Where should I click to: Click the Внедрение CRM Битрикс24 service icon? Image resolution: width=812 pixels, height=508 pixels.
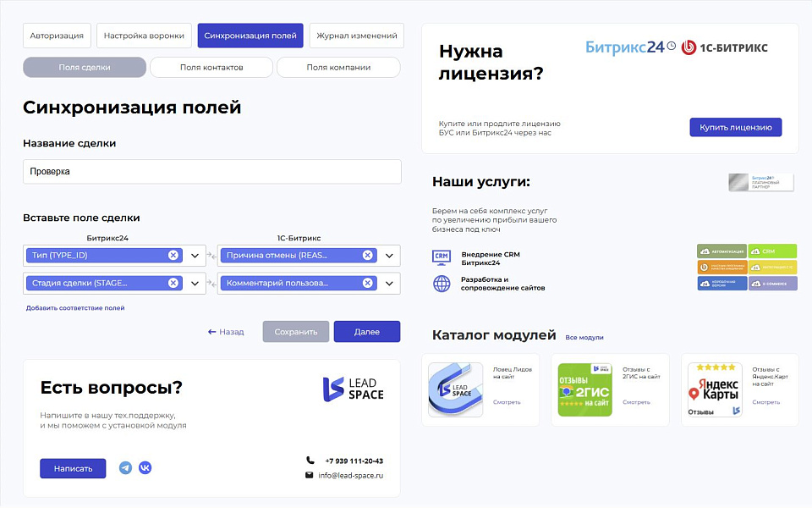442,257
